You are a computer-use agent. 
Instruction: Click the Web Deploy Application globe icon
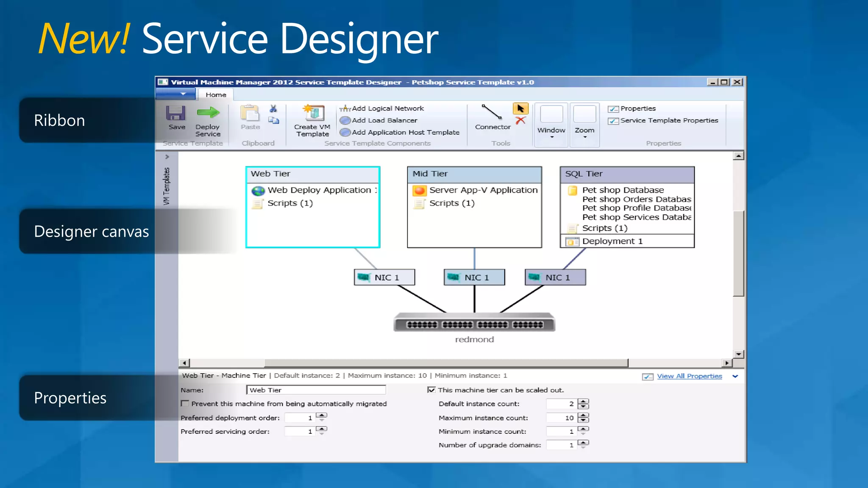[258, 191]
